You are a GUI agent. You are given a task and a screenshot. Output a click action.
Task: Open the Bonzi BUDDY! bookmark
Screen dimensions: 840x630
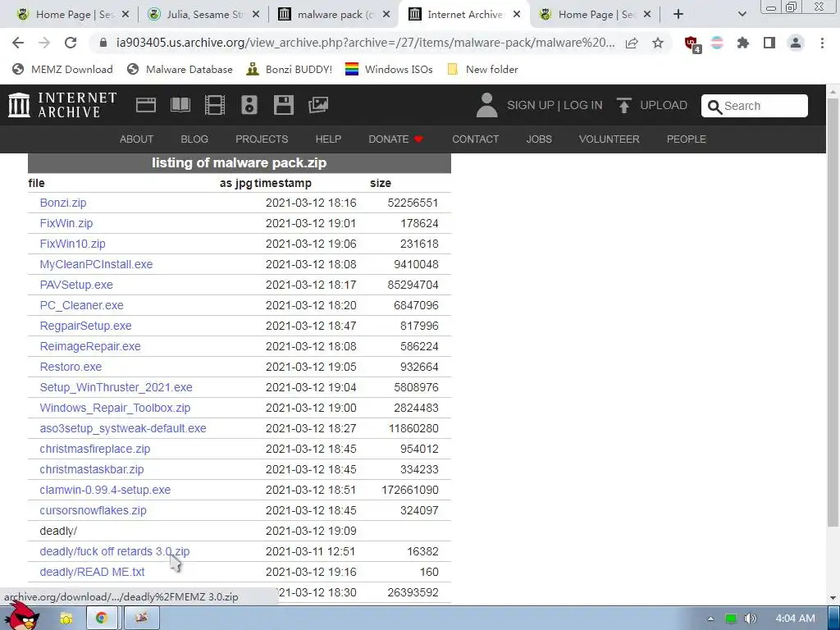pos(290,69)
